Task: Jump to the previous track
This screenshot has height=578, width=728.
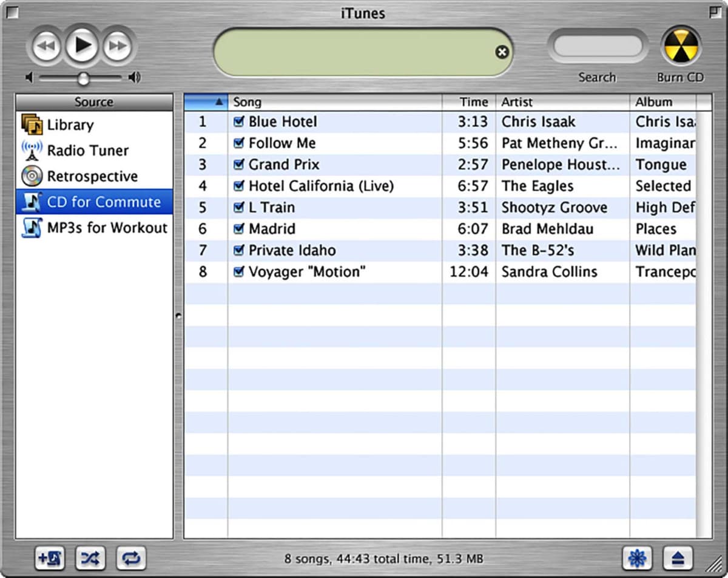Action: [x=47, y=44]
